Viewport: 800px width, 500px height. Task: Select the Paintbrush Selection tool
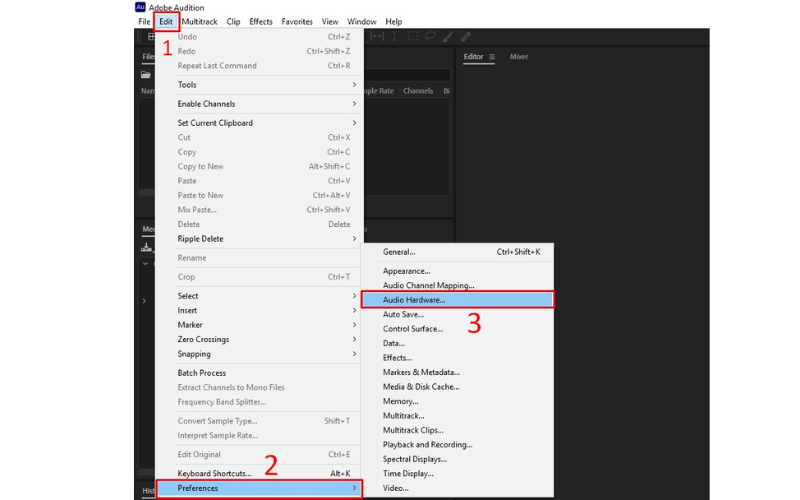(x=446, y=36)
